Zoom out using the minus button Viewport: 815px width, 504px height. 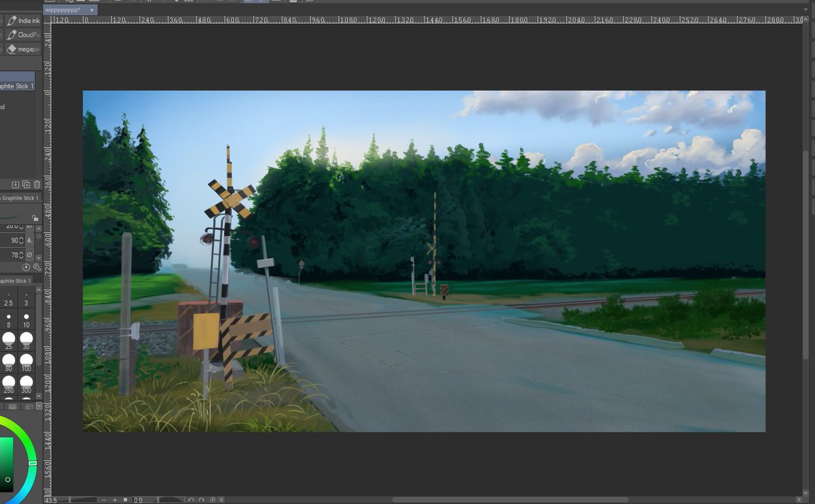coord(103,499)
